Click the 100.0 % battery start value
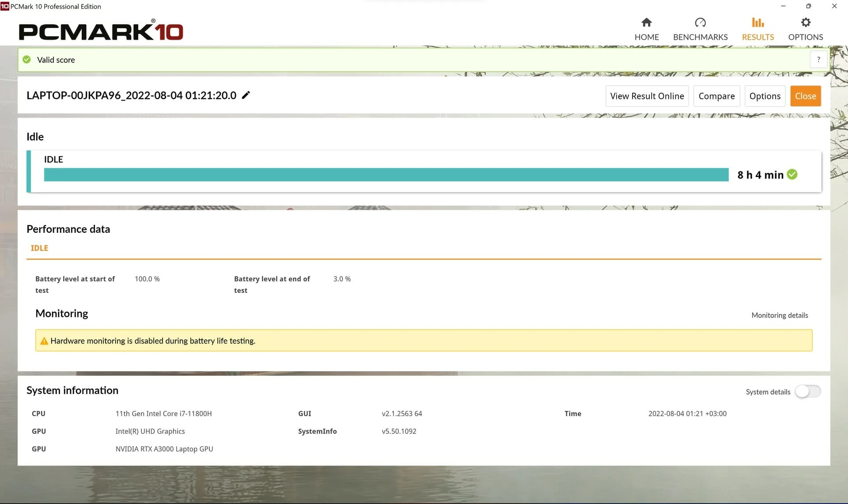 click(x=147, y=279)
